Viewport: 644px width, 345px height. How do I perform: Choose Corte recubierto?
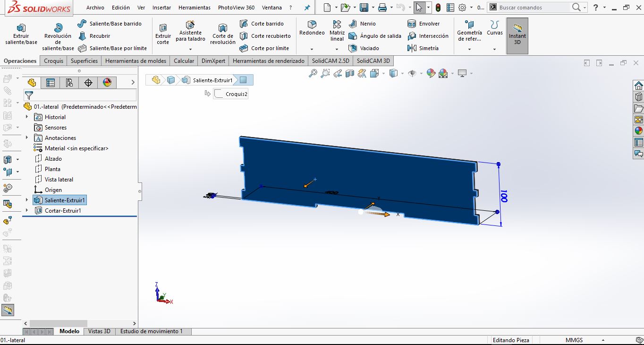[x=265, y=36]
